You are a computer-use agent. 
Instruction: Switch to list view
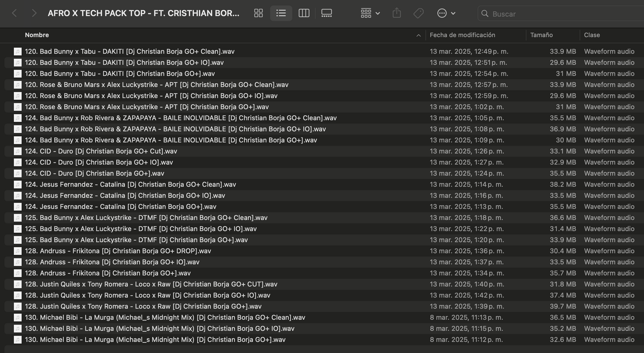point(281,13)
